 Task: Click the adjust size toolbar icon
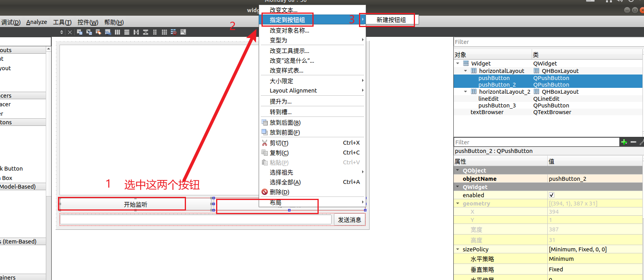point(183,32)
